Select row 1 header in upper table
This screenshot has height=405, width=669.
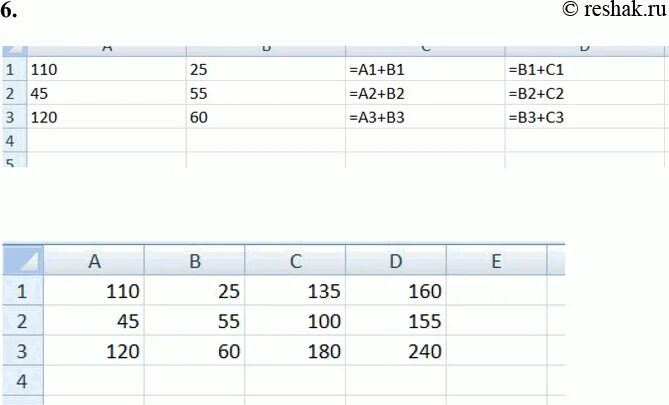pos(15,69)
